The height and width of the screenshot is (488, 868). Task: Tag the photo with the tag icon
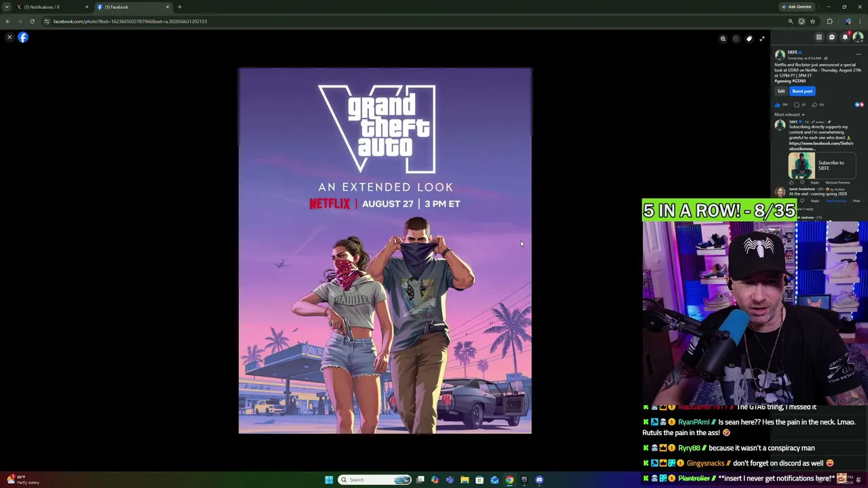749,39
